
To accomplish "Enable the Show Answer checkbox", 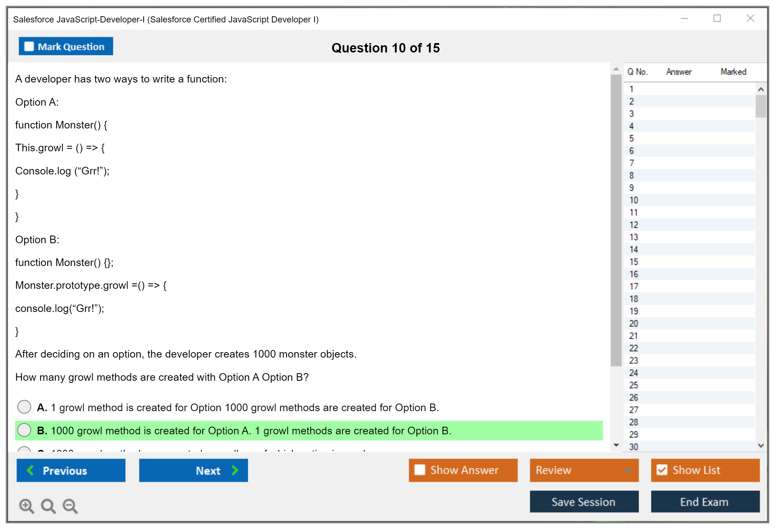I will tap(420, 470).
